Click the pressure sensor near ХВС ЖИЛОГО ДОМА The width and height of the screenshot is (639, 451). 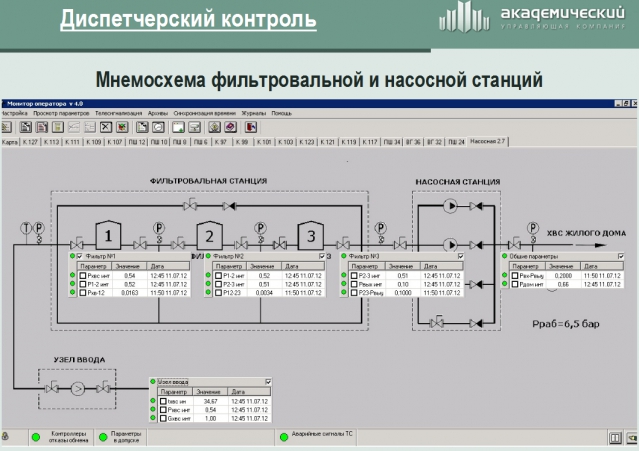(533, 228)
